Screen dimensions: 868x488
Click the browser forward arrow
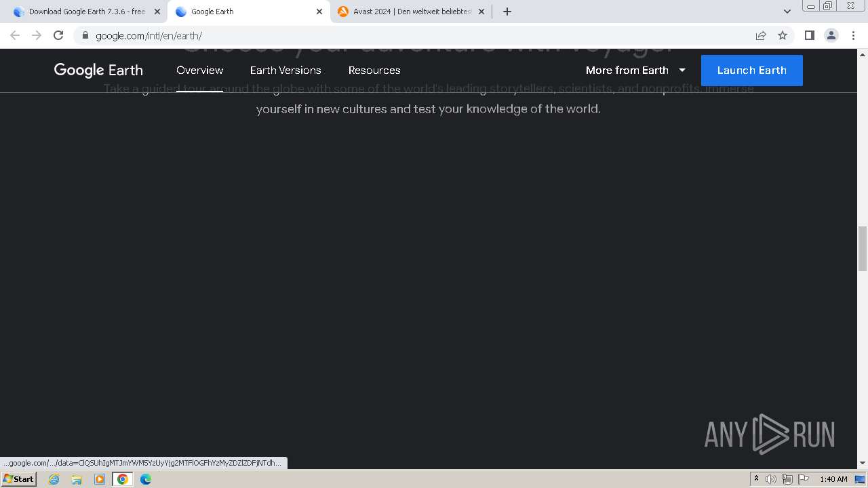37,35
